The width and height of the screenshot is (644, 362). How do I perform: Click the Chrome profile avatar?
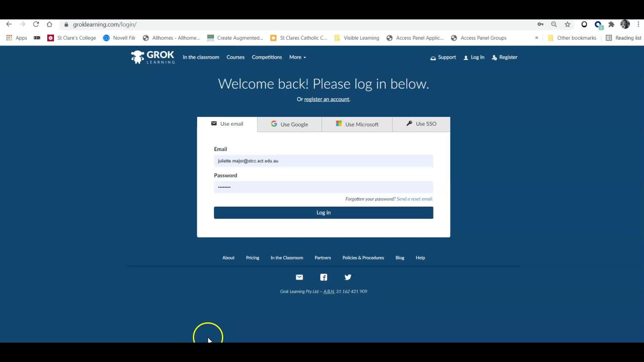click(625, 24)
